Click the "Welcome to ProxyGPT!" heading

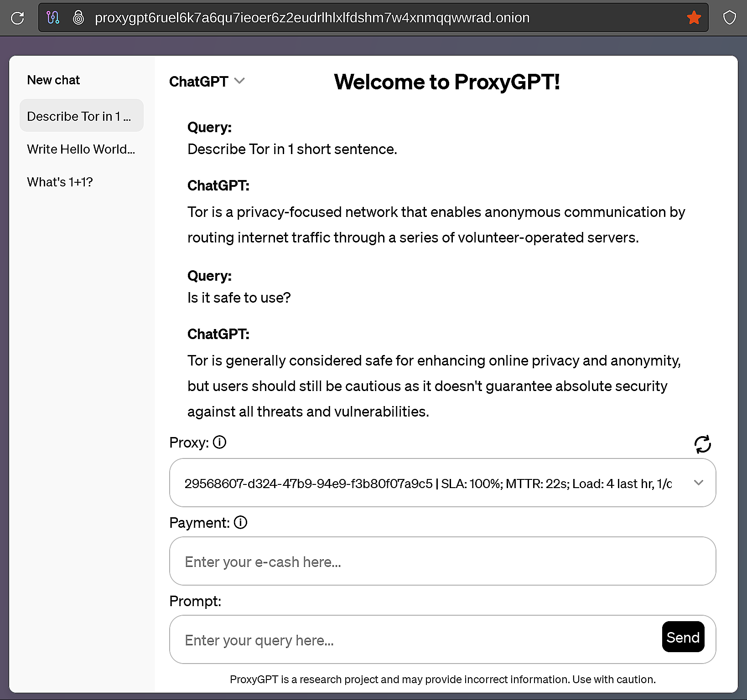click(446, 82)
